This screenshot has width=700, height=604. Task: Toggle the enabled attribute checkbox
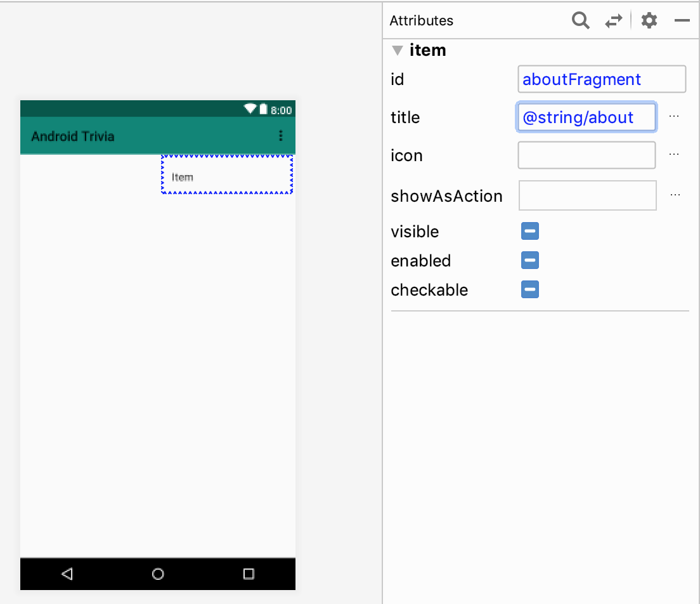tap(530, 261)
